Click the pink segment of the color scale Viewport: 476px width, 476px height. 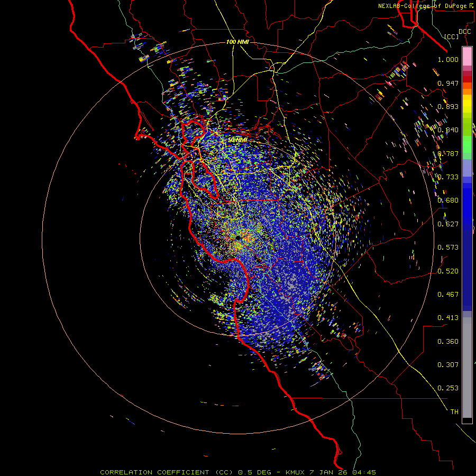[467, 56]
